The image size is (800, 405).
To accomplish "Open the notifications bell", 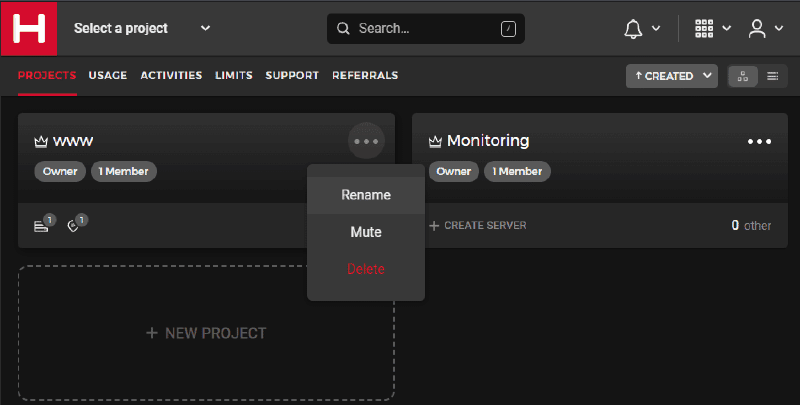I will [633, 29].
